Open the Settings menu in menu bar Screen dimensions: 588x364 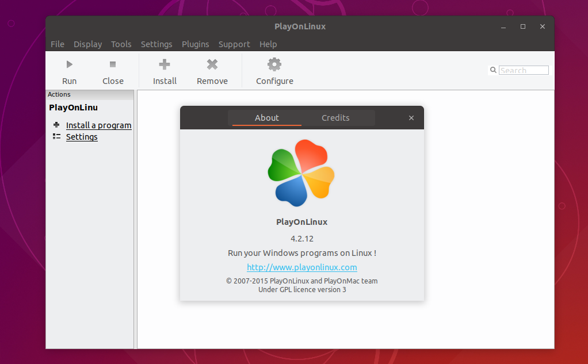(x=156, y=44)
